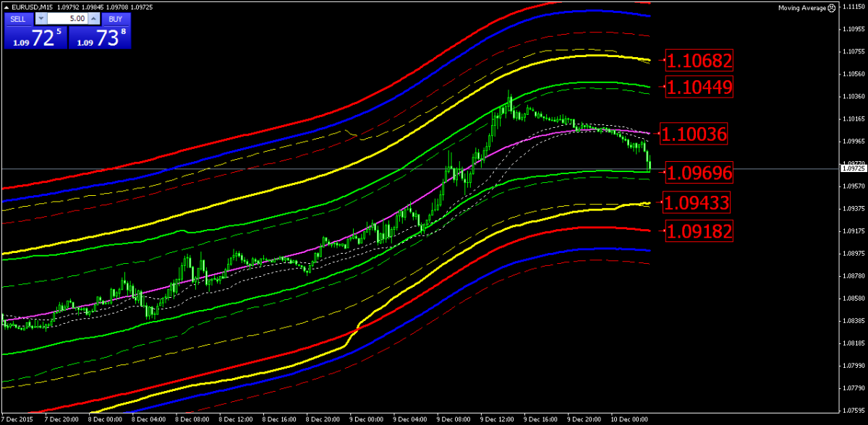Screen dimensions: 868x425
Task: Click the BUY button
Action: (x=115, y=19)
